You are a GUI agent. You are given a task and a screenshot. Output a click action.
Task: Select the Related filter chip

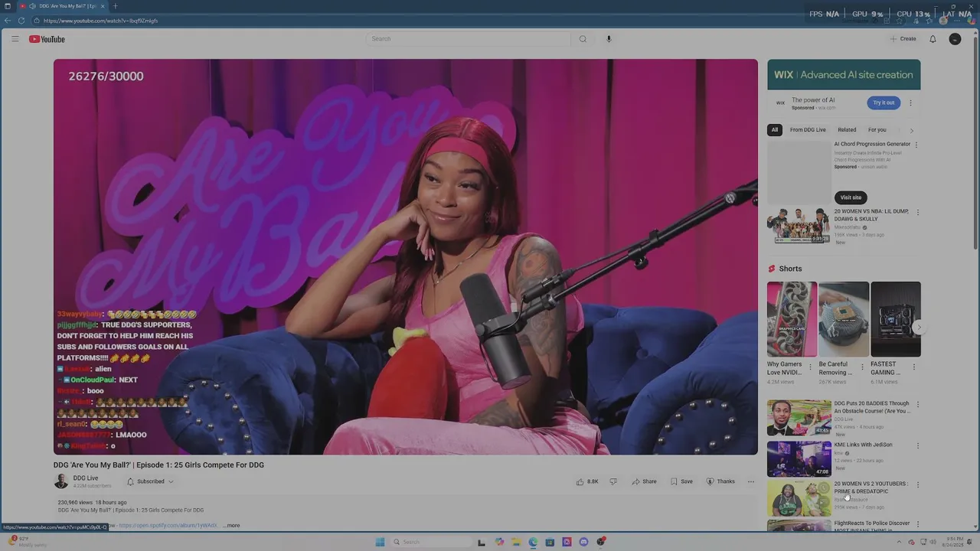pos(847,130)
